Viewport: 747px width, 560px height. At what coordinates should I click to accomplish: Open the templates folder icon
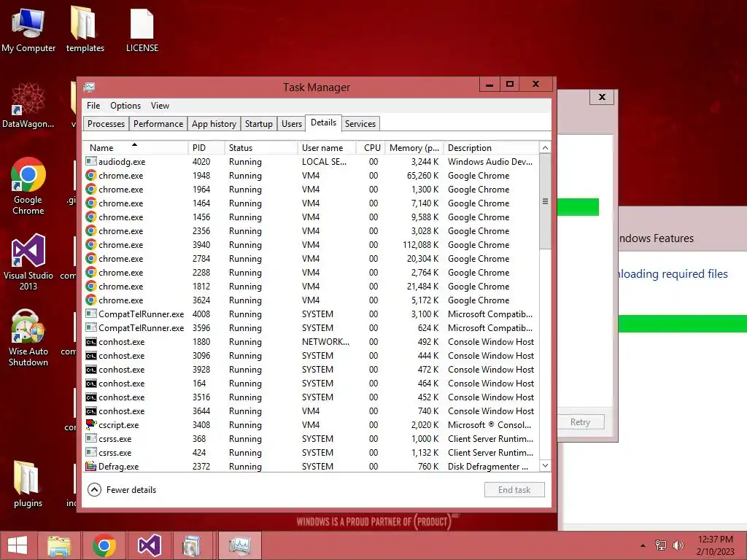tap(85, 28)
